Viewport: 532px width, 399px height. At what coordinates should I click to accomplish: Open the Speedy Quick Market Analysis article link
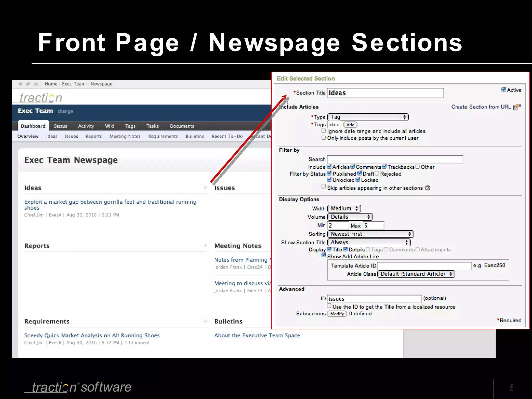pyautogui.click(x=92, y=335)
